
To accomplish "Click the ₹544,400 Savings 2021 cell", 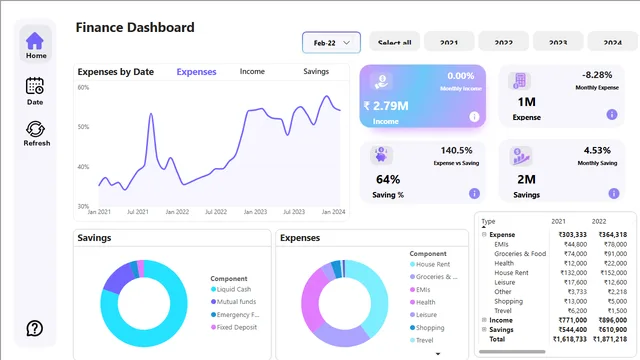I will (x=573, y=329).
